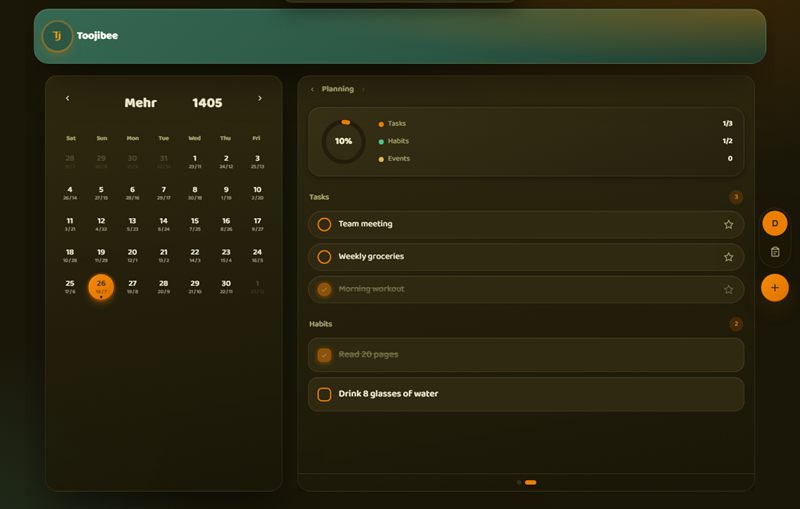Select the highlighted day 26 in calendar
The width and height of the screenshot is (800, 509).
101,287
